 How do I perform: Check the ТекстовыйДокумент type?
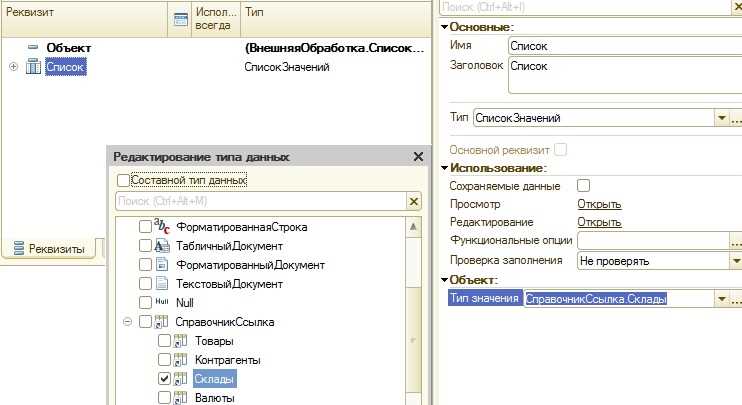coord(145,283)
